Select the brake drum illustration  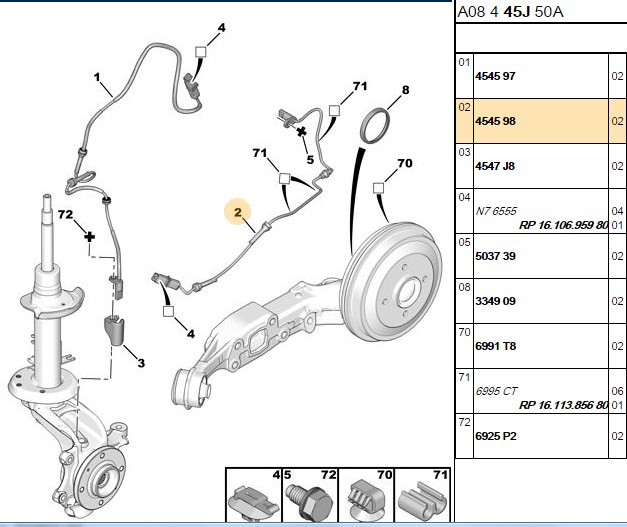pos(391,281)
